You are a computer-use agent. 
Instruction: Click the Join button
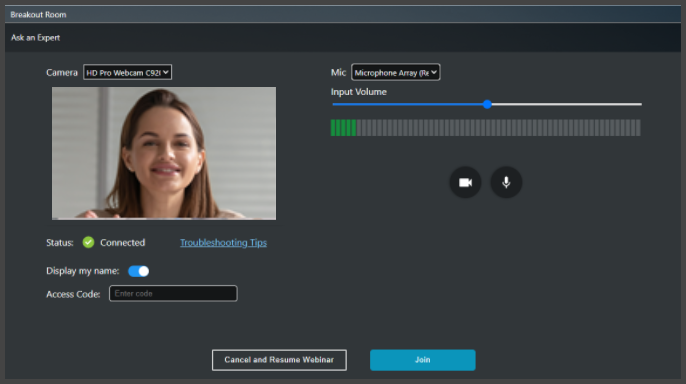tap(423, 360)
